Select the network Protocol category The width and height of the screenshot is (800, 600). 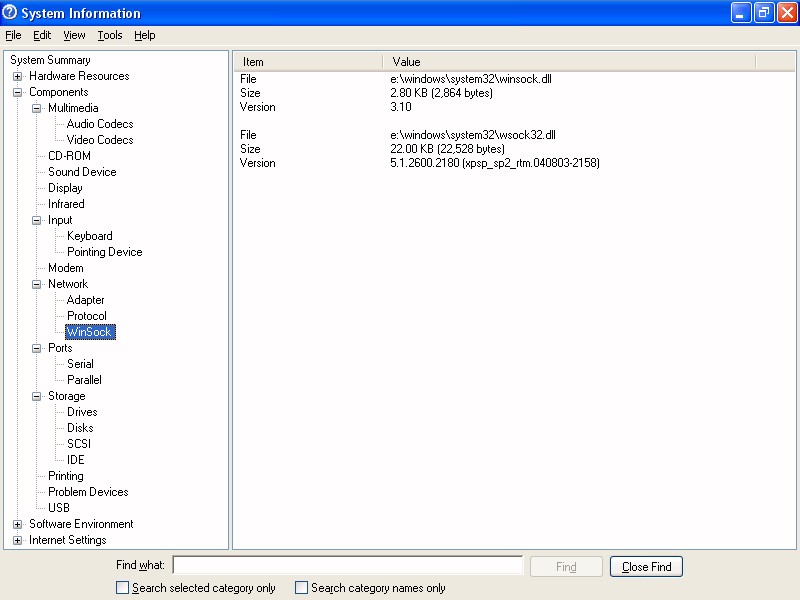[x=87, y=316]
